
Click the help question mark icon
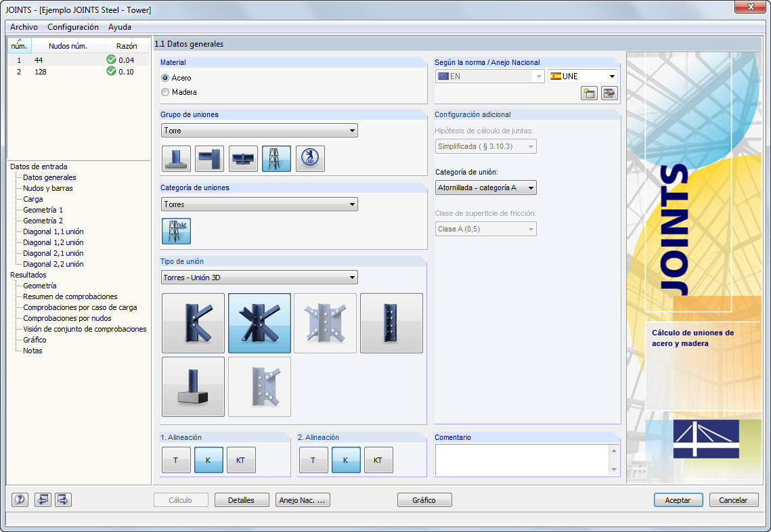coord(20,500)
